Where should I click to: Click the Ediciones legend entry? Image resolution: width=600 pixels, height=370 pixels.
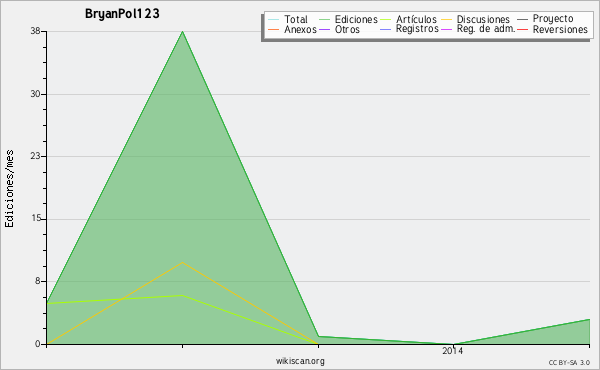pyautogui.click(x=348, y=19)
